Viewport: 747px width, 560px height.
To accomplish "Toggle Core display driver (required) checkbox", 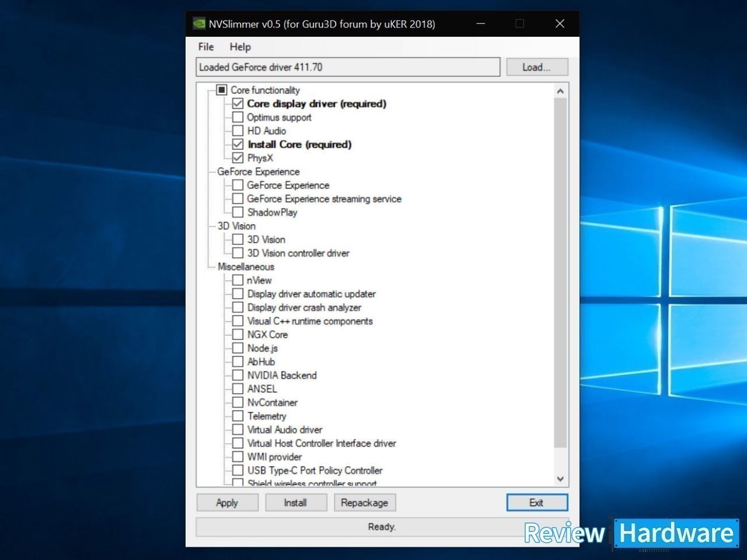I will (x=238, y=104).
